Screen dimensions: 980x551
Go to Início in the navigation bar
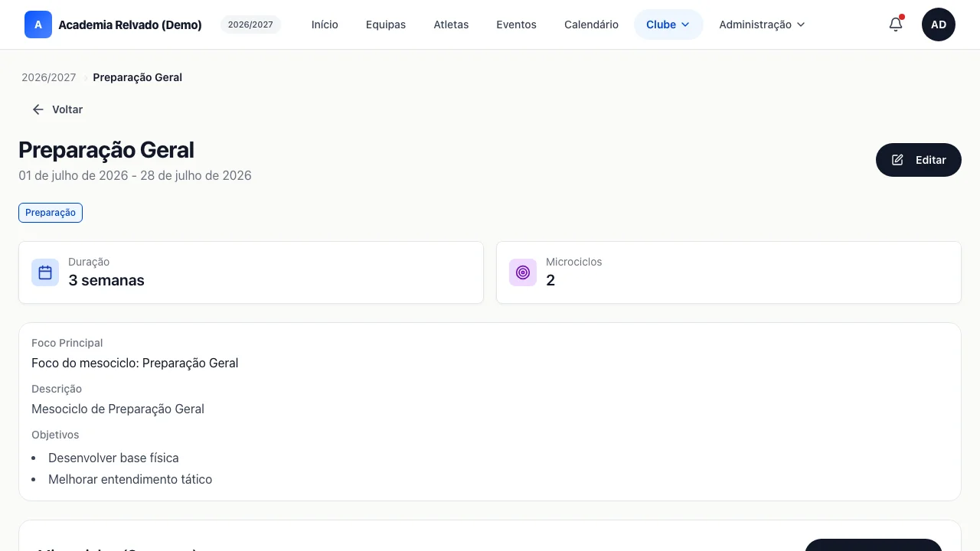(x=325, y=24)
